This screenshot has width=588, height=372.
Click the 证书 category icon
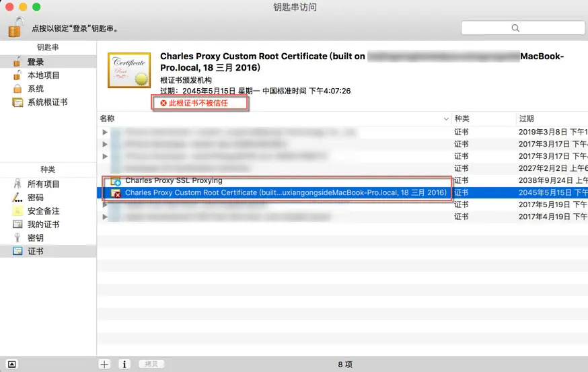17,251
